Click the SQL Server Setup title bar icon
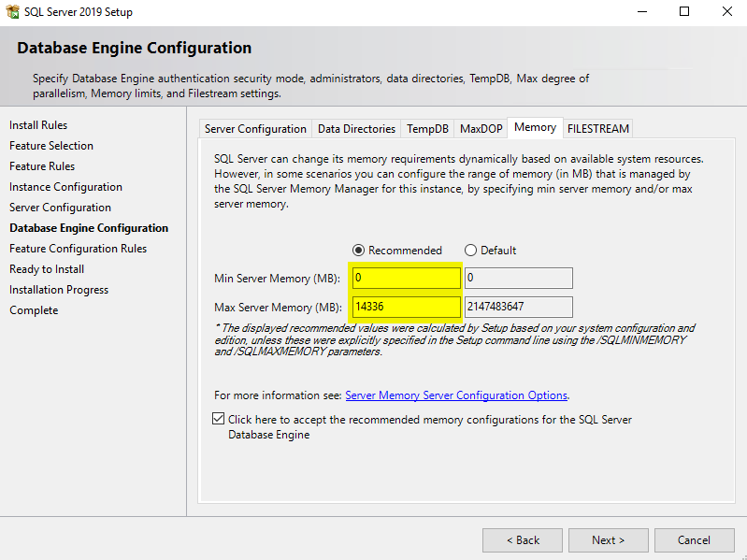747x560 pixels. click(x=12, y=12)
